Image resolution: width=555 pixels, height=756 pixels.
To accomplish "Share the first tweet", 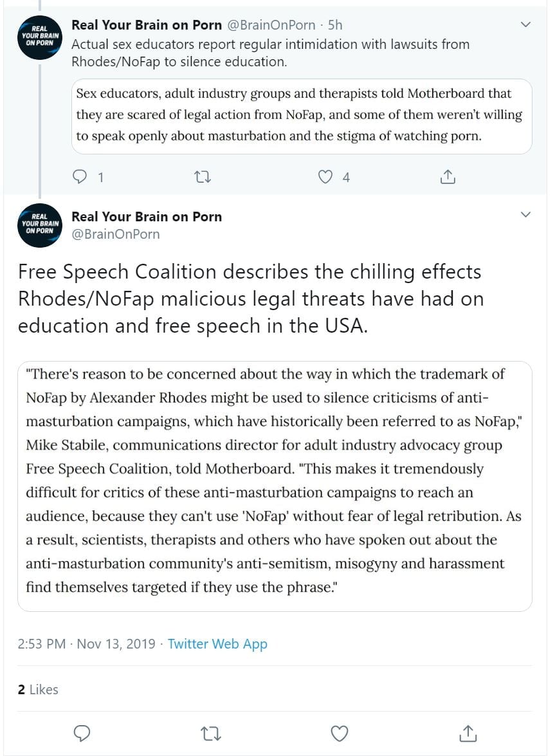I will click(x=448, y=177).
